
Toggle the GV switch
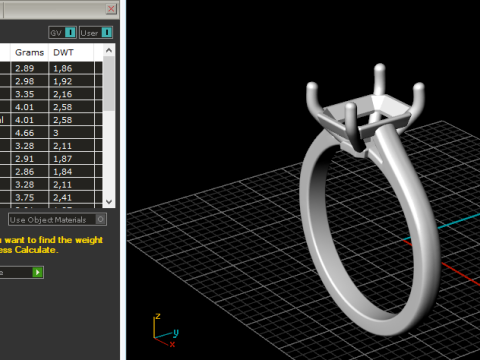pos(62,33)
